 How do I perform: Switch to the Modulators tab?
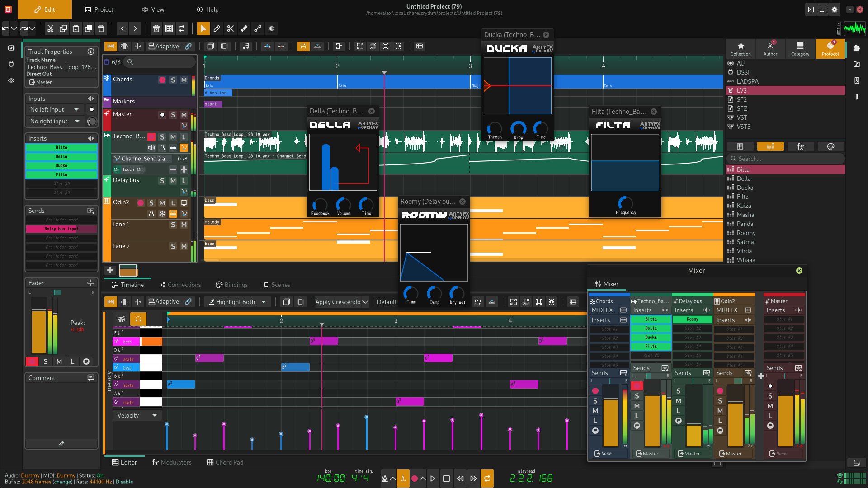pos(172,462)
